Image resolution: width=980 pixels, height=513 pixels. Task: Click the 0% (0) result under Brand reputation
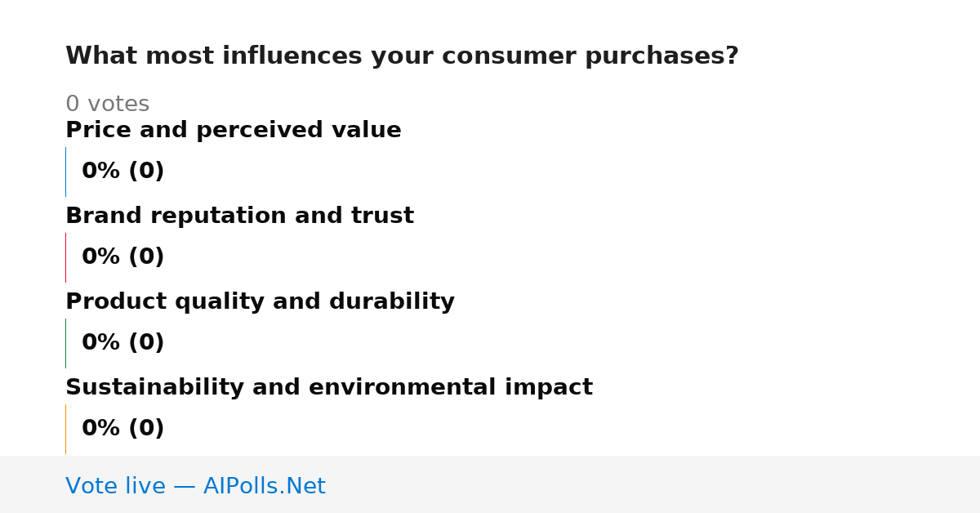click(x=122, y=257)
